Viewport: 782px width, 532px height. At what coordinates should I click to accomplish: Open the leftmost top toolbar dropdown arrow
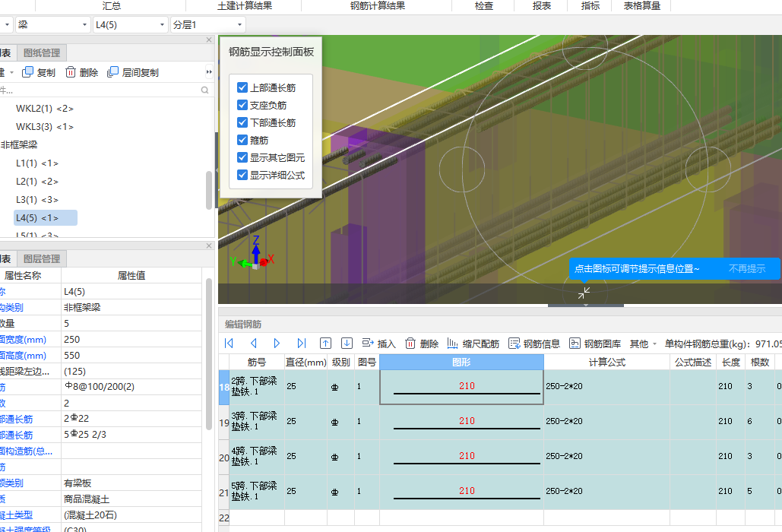[x=7, y=24]
